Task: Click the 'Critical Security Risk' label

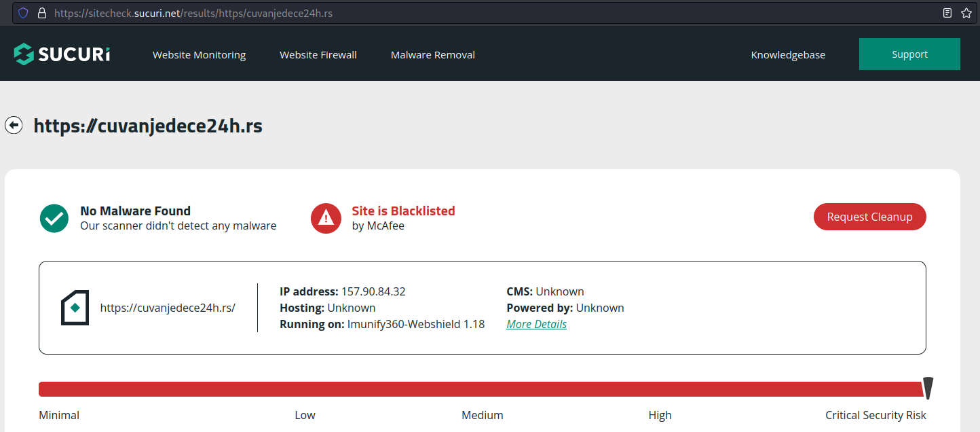Action: click(x=875, y=415)
